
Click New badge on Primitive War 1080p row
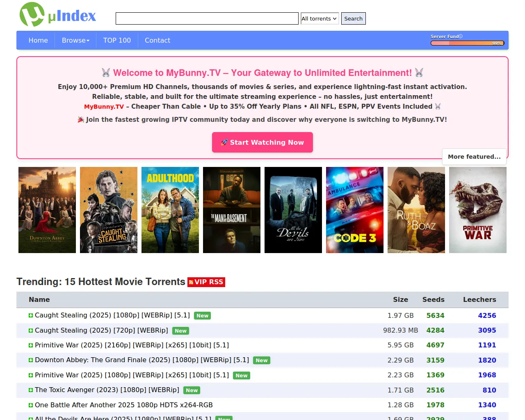click(x=242, y=376)
